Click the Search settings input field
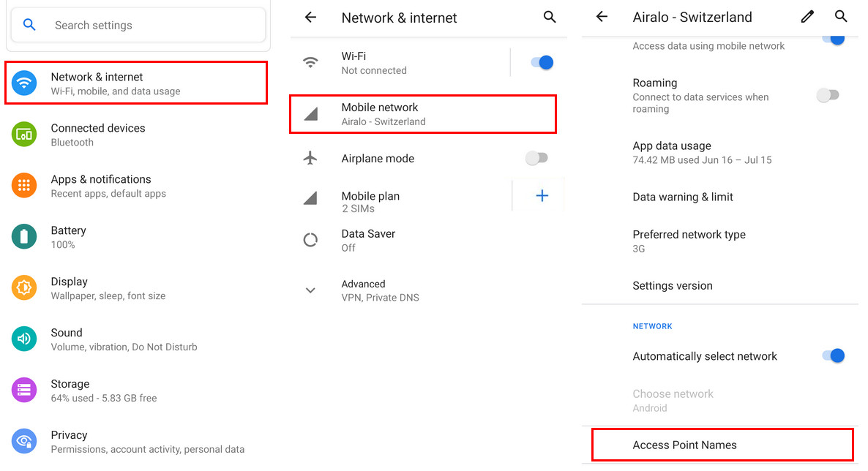The width and height of the screenshot is (868, 471). (x=146, y=24)
